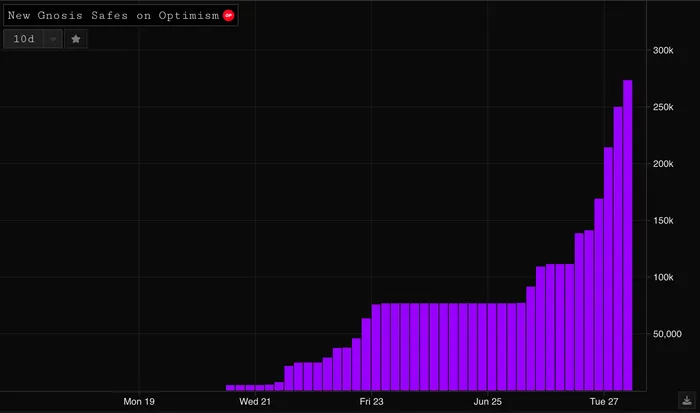
Task: Download the chart data
Action: (x=687, y=400)
